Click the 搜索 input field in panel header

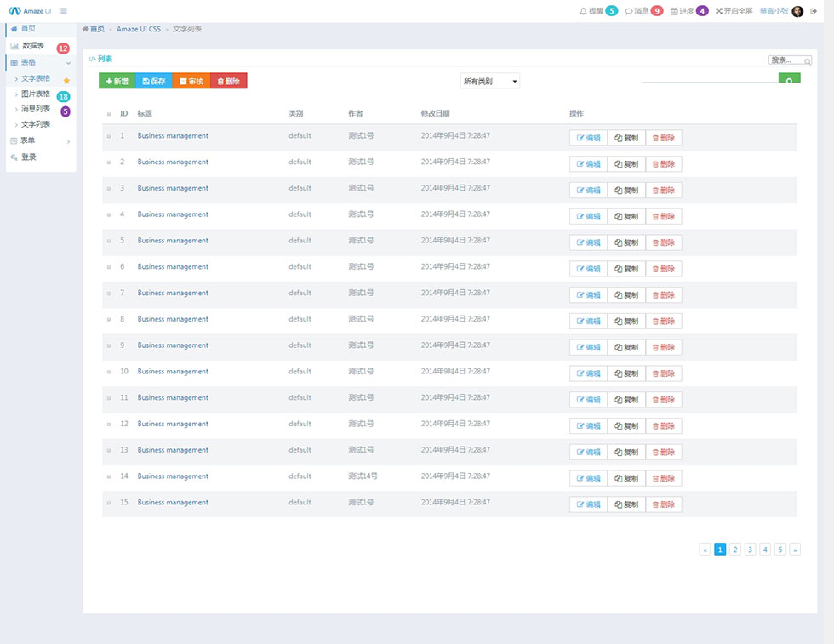pyautogui.click(x=789, y=60)
